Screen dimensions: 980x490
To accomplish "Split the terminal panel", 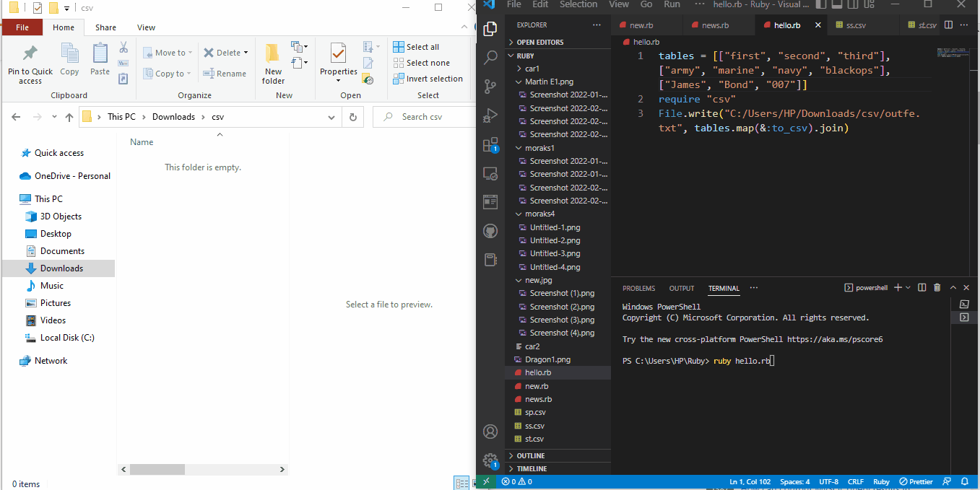I will tap(922, 288).
